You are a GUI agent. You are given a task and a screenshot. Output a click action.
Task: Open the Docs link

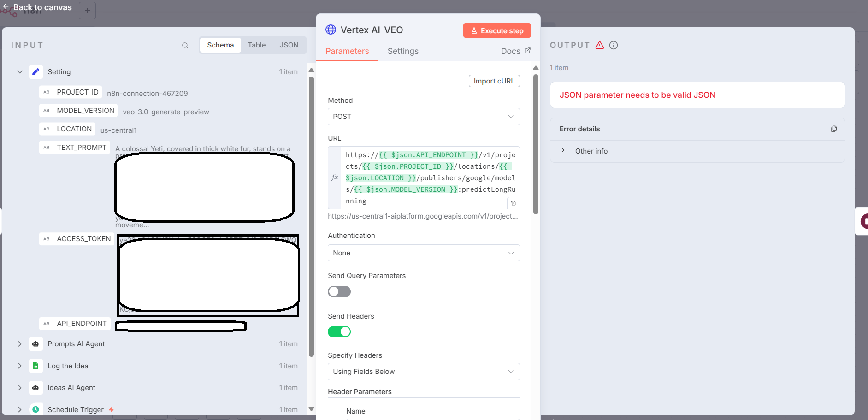point(515,51)
